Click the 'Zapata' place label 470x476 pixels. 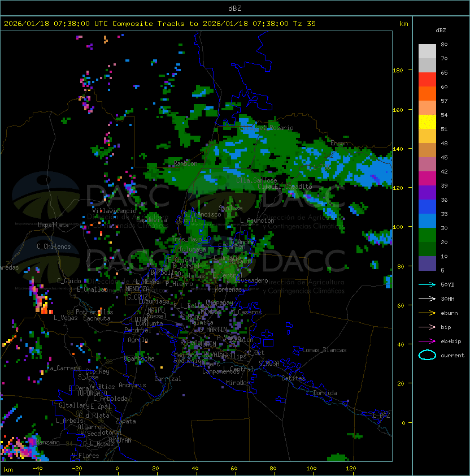coord(125,421)
